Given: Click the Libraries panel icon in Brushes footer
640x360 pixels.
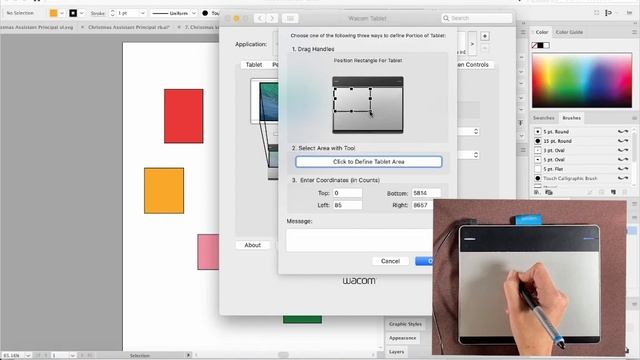Looking at the screenshot, I should click(x=549, y=192).
